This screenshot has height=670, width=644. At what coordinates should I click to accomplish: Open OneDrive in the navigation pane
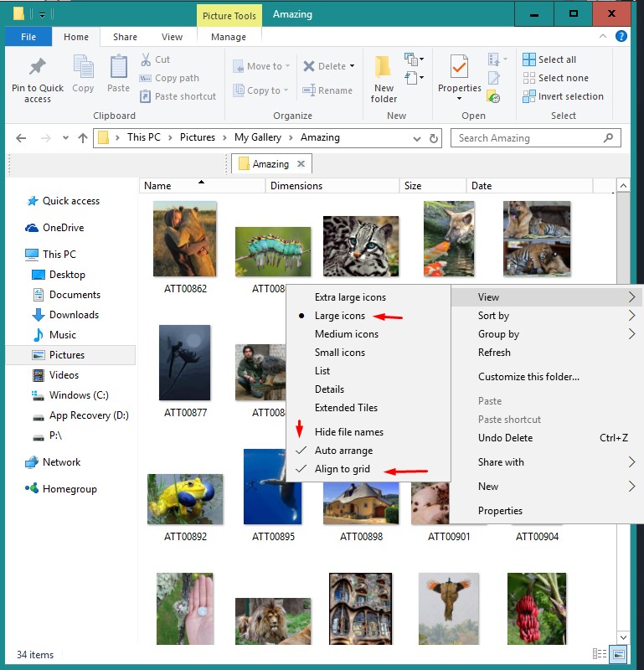click(64, 228)
